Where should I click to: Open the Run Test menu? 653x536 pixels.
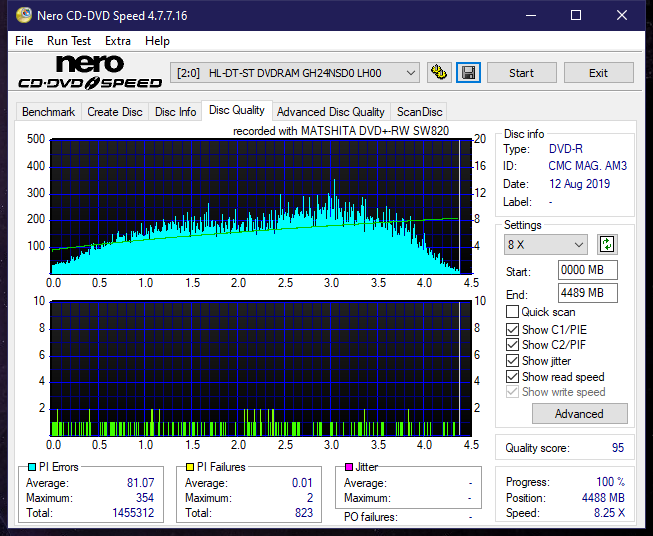pos(69,41)
